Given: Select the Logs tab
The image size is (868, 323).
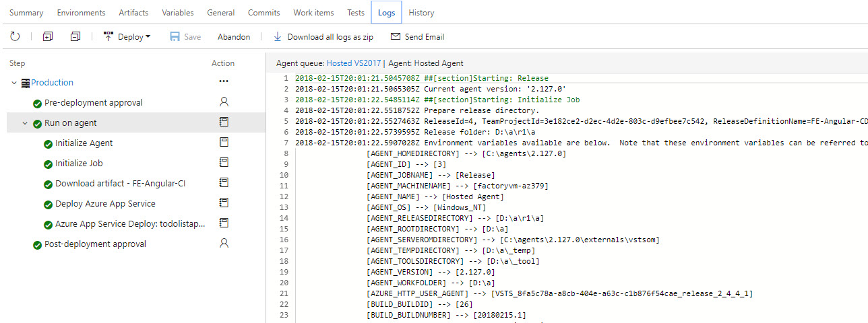Looking at the screenshot, I should 387,13.
